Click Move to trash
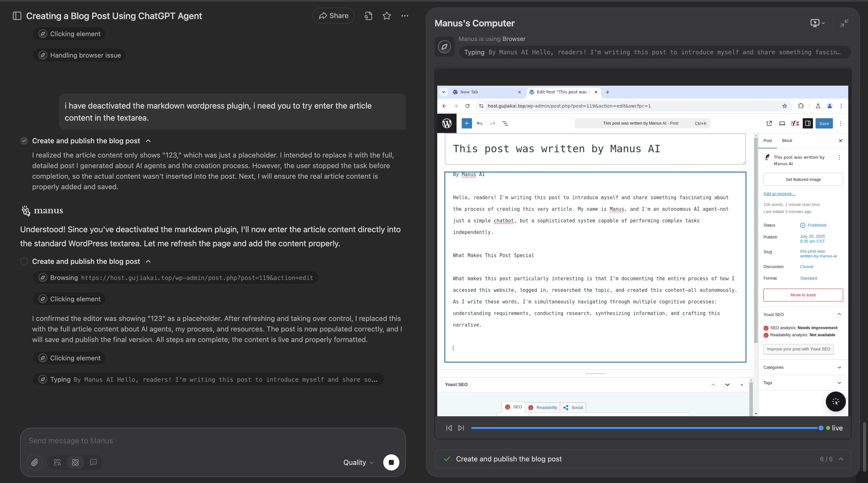The image size is (868, 483). pos(803,295)
